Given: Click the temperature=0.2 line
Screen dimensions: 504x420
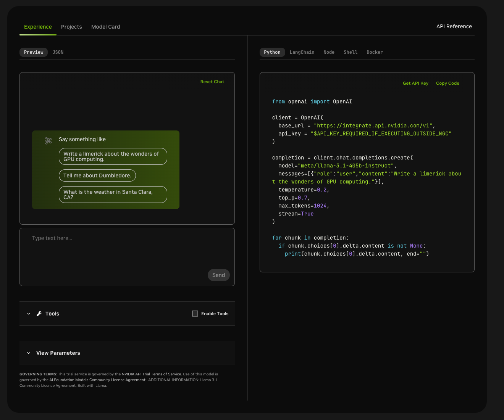Looking at the screenshot, I should (x=304, y=190).
